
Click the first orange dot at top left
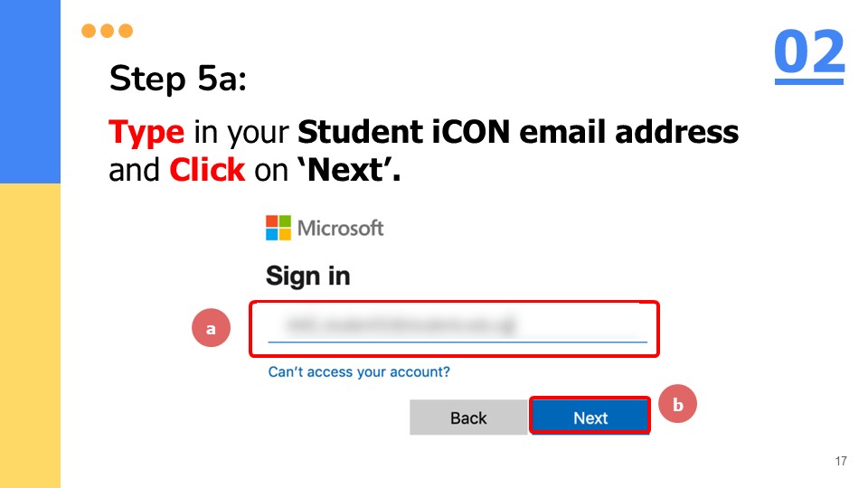click(89, 31)
